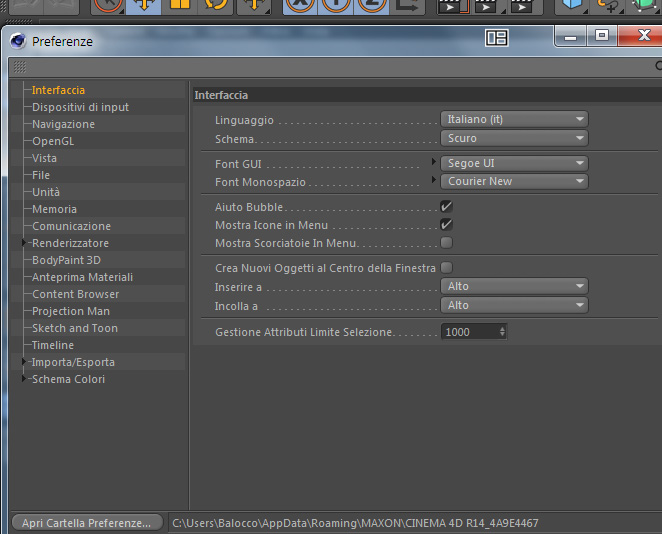Select the Importa/Esporta label
This screenshot has height=534, width=662.
point(73,362)
